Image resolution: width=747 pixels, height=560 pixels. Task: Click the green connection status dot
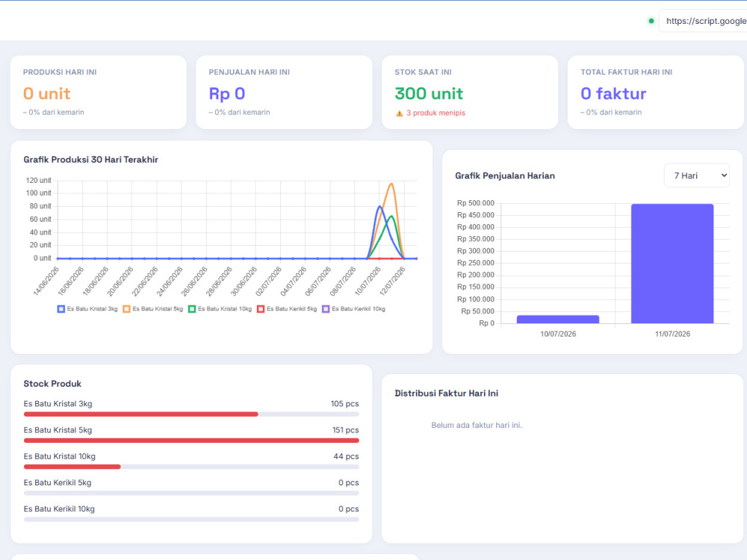pos(651,21)
